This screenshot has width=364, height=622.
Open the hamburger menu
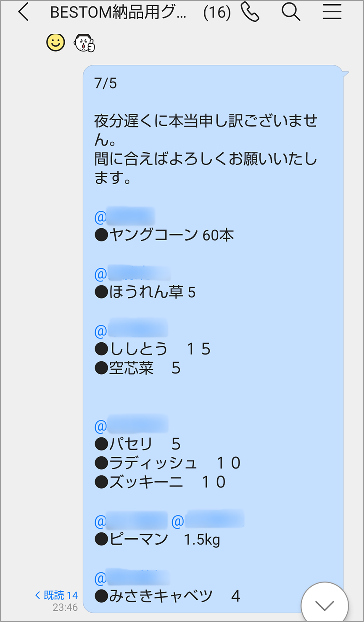pyautogui.click(x=332, y=13)
